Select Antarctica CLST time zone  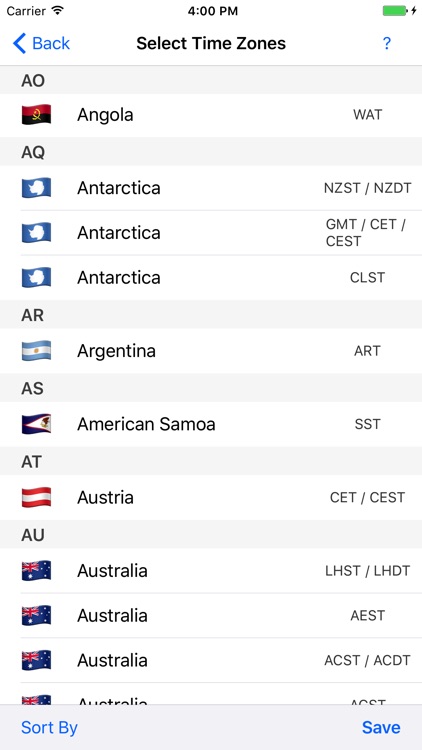211,277
